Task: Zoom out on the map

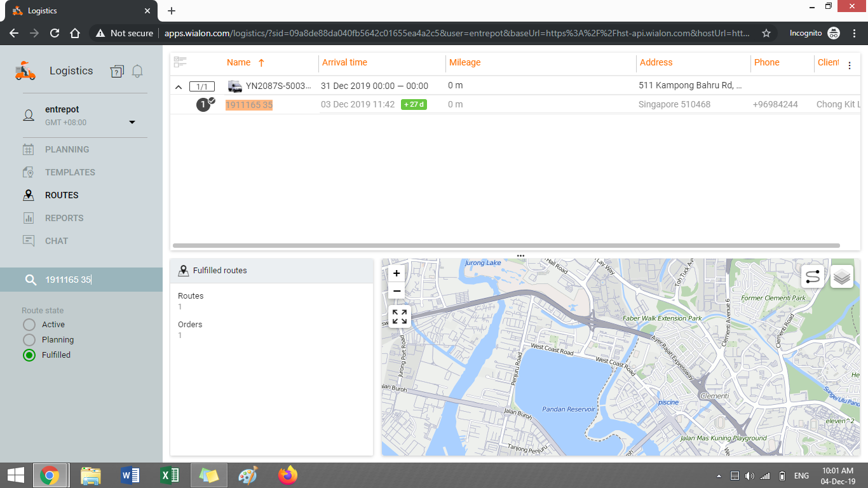Action: 397,292
